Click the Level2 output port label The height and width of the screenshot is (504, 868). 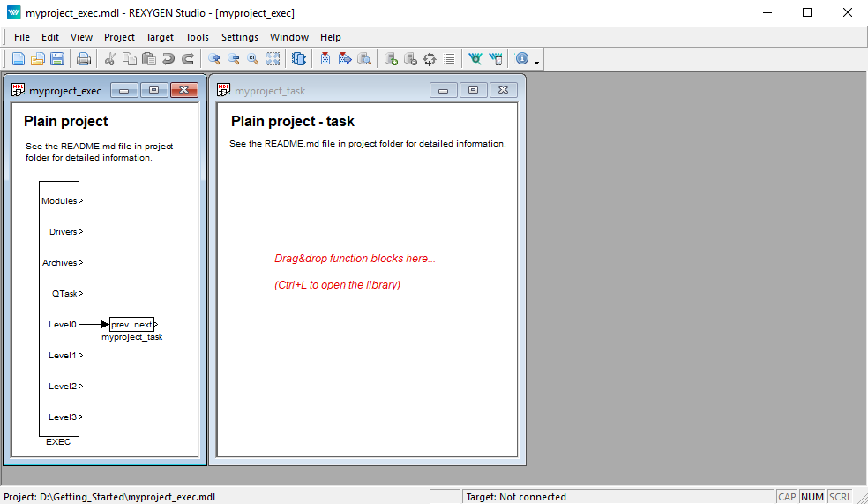[63, 387]
